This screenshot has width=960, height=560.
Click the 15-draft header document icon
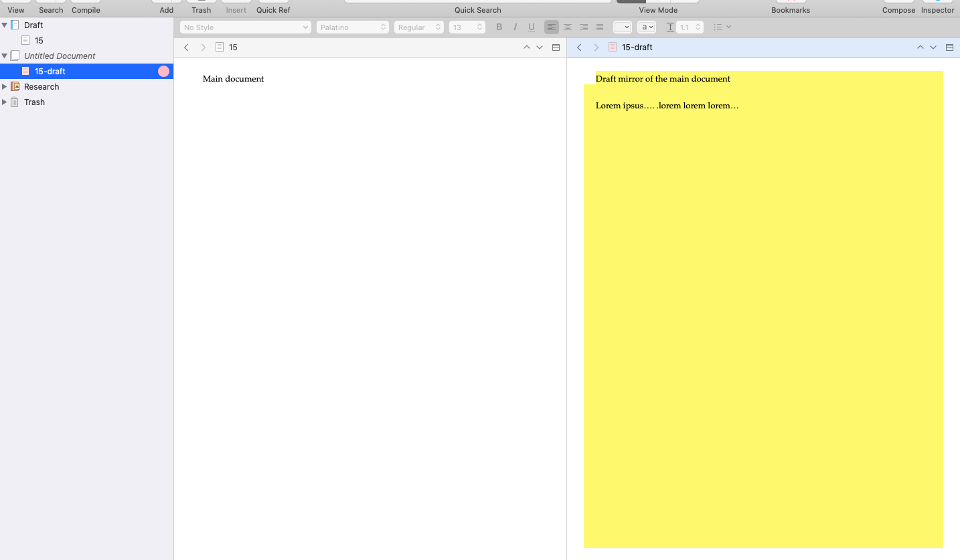pos(613,48)
